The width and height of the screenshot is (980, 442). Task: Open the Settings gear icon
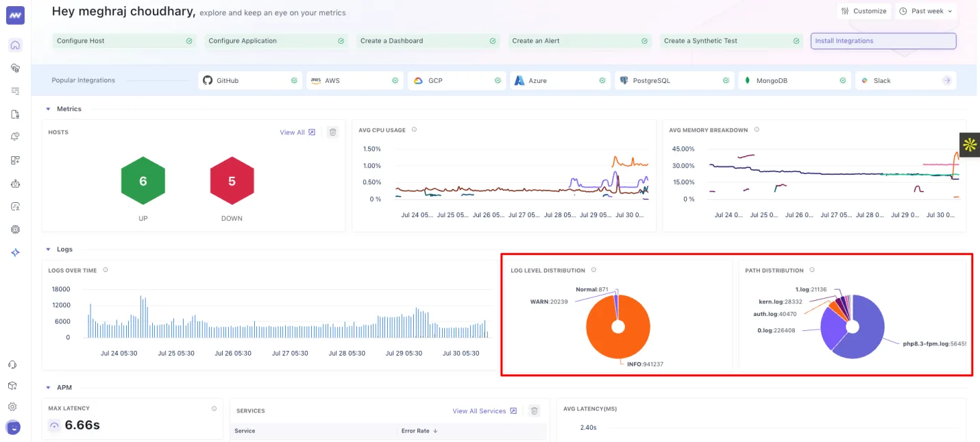pyautogui.click(x=12, y=406)
